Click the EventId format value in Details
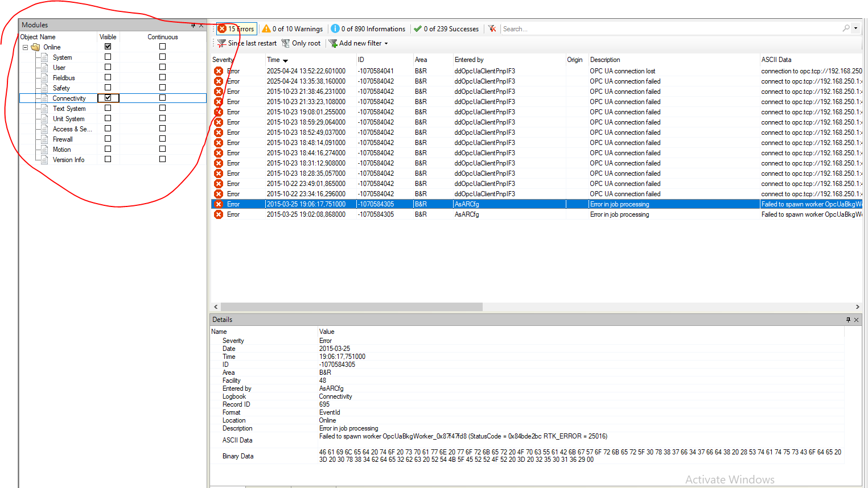Viewport: 868px width, 488px height. (330, 412)
